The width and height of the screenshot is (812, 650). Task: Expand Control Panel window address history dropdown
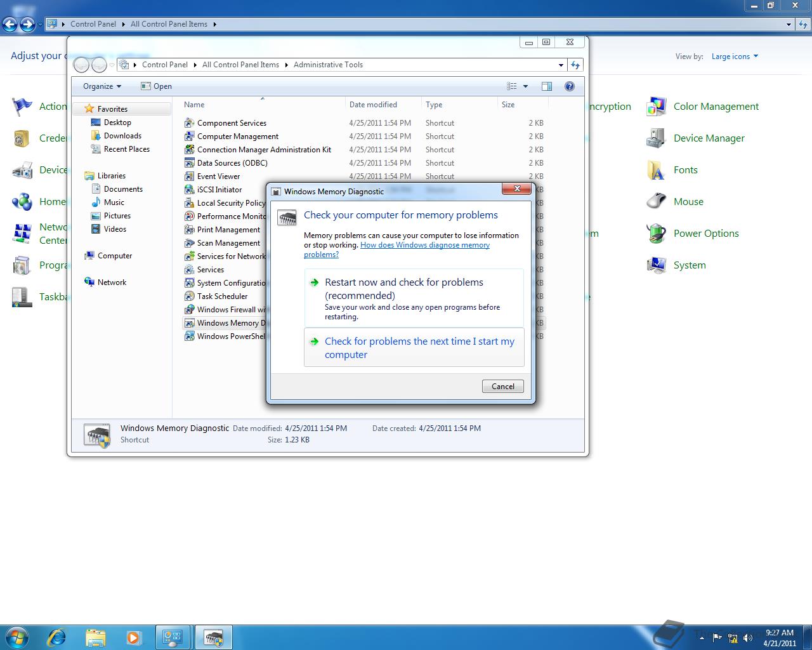789,24
